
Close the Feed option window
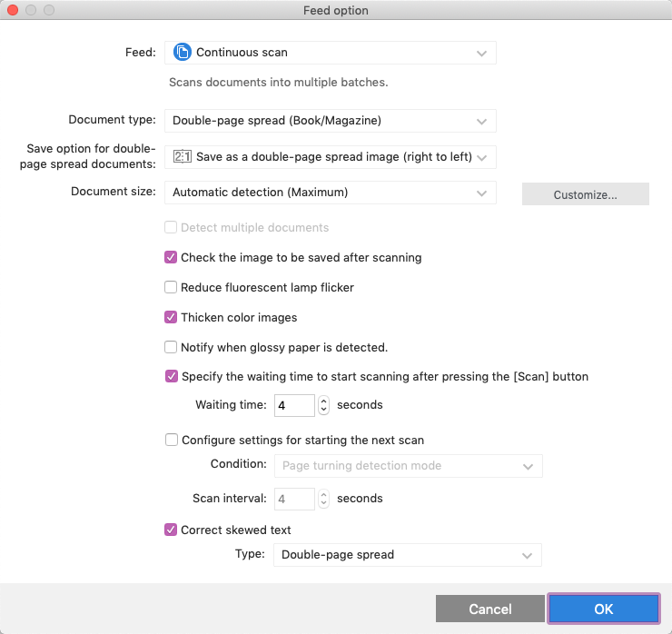point(13,11)
